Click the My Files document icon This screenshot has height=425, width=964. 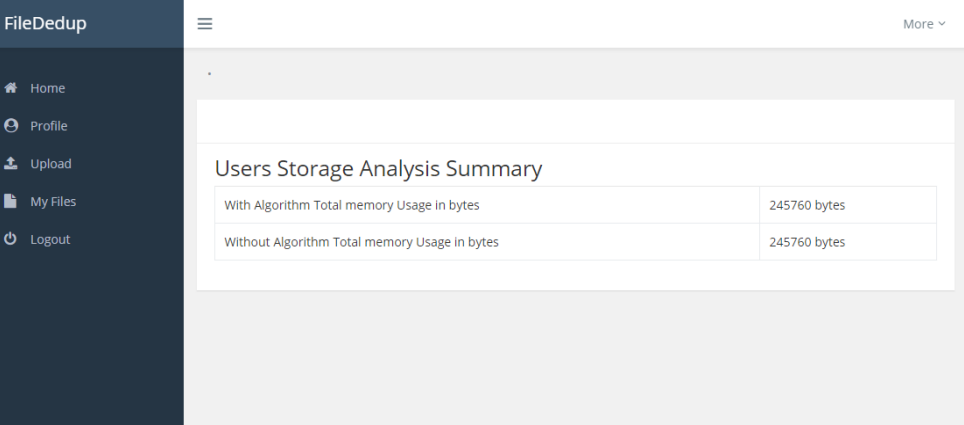coord(11,201)
